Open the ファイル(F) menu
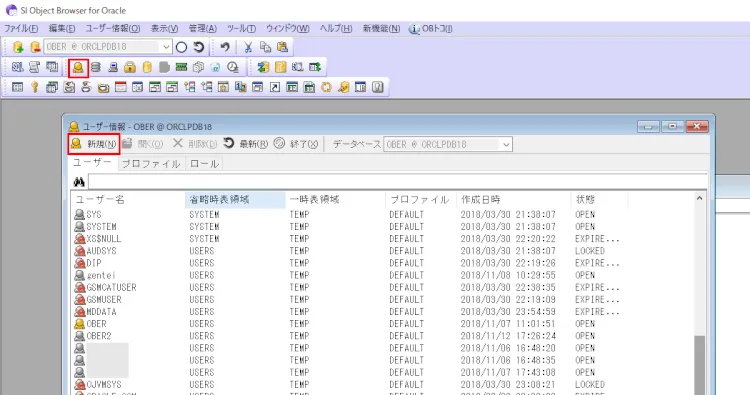Screen dimensions: 750x395 (x=21, y=29)
